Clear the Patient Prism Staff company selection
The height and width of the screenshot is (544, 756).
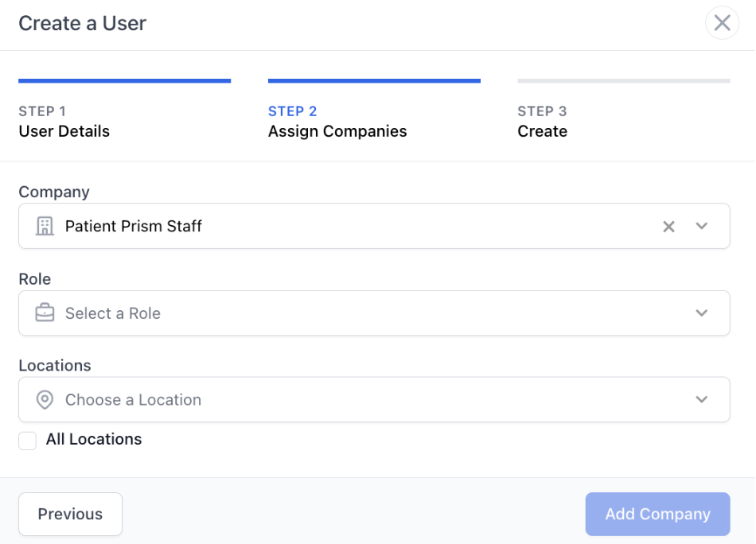point(668,227)
